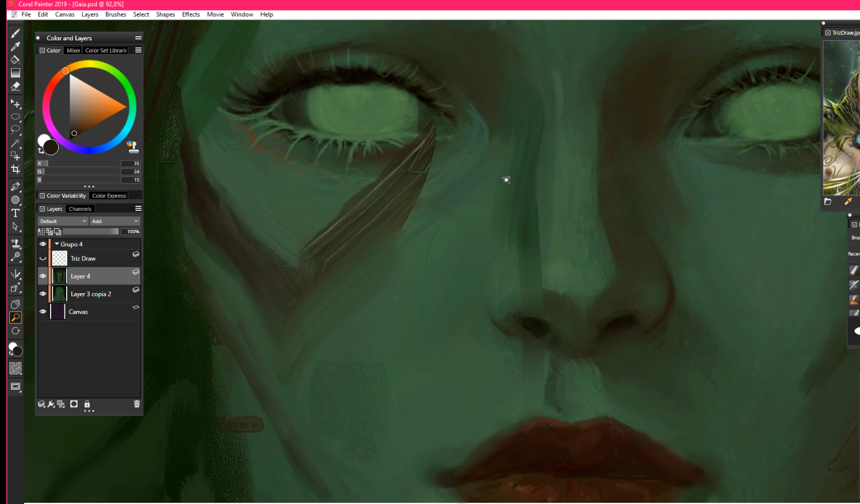The height and width of the screenshot is (504, 860).
Task: Open Color panel options menu
Action: click(138, 51)
